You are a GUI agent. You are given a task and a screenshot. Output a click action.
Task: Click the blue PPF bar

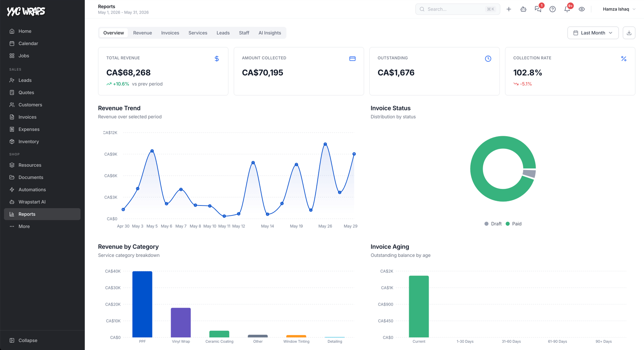coord(142,304)
